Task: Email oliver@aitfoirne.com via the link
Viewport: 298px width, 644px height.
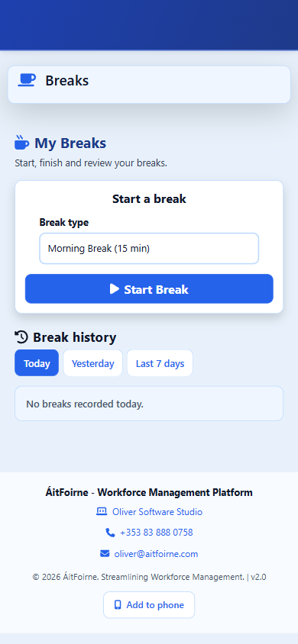Action: 156,554
